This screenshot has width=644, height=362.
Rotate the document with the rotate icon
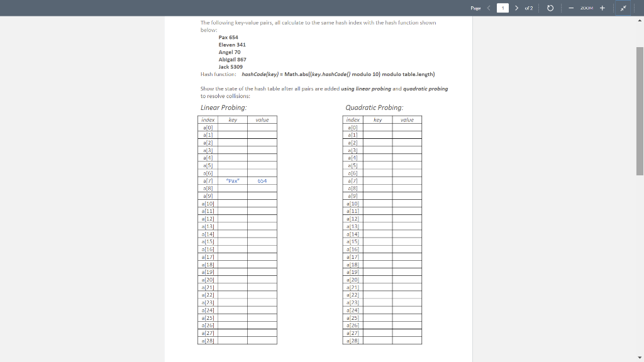[x=550, y=9]
